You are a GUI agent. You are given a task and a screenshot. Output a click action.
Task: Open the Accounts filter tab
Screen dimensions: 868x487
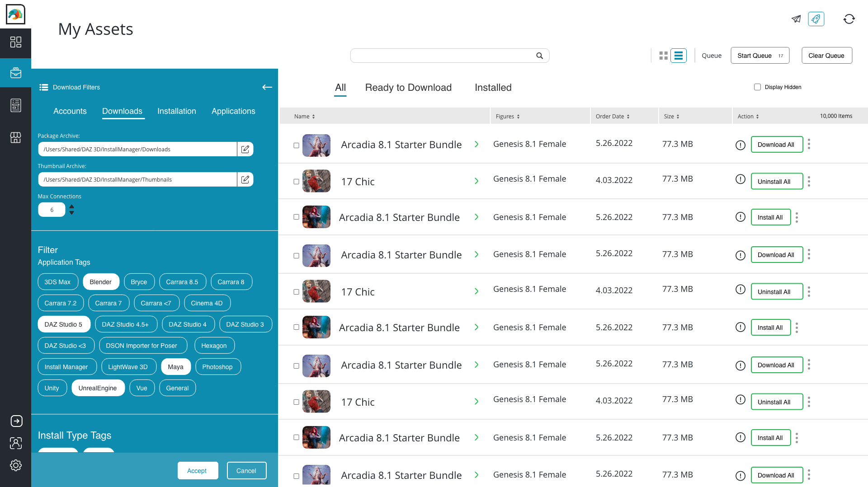pos(70,111)
